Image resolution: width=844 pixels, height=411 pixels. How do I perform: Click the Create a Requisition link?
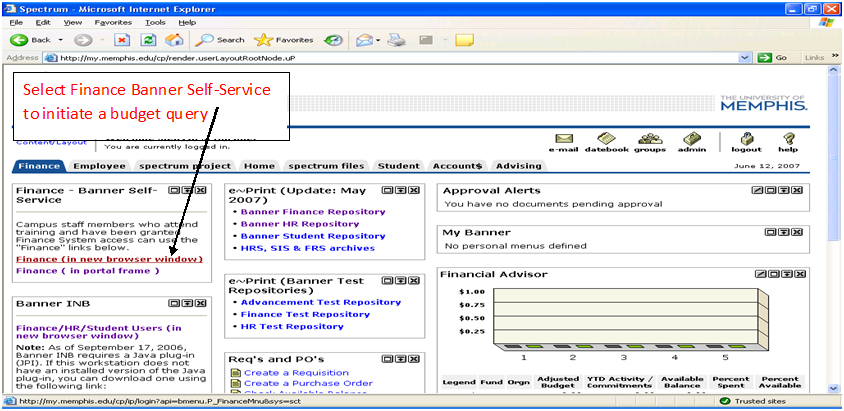coord(296,373)
